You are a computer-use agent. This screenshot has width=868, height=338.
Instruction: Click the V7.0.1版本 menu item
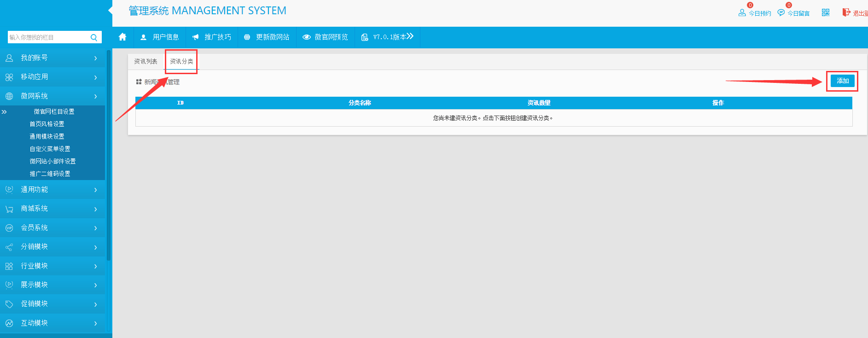click(x=387, y=37)
